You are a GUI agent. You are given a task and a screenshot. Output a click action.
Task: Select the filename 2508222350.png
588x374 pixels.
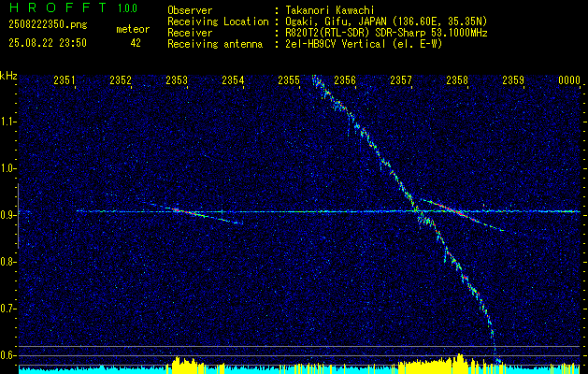48,25
